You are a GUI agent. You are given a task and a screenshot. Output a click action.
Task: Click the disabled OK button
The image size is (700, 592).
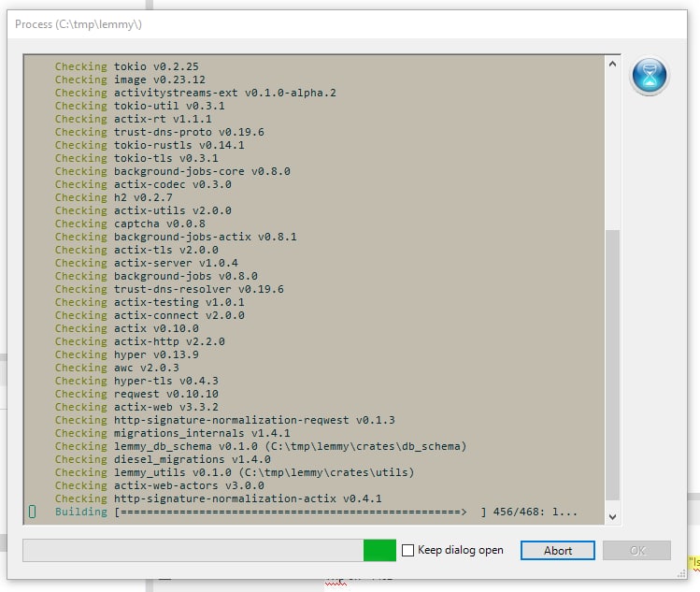[x=636, y=550]
